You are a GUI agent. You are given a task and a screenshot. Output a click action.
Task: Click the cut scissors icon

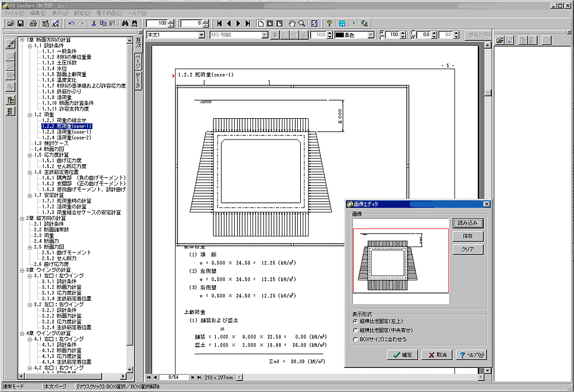click(94, 24)
